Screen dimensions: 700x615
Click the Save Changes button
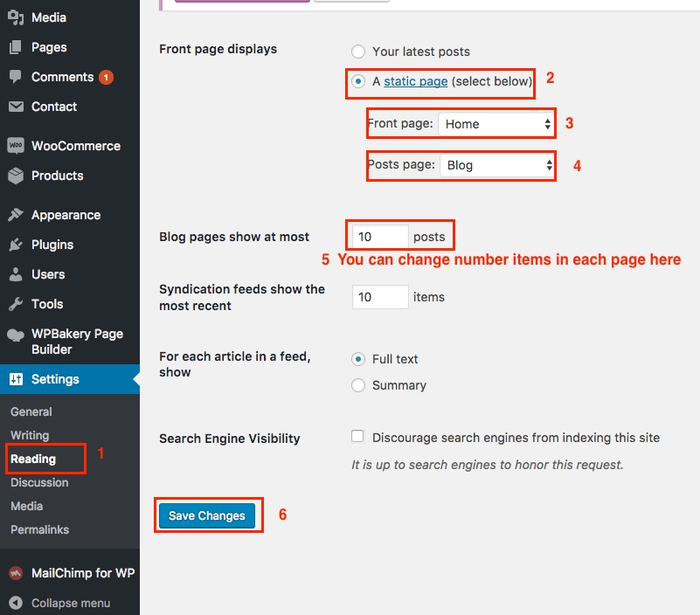pyautogui.click(x=207, y=515)
